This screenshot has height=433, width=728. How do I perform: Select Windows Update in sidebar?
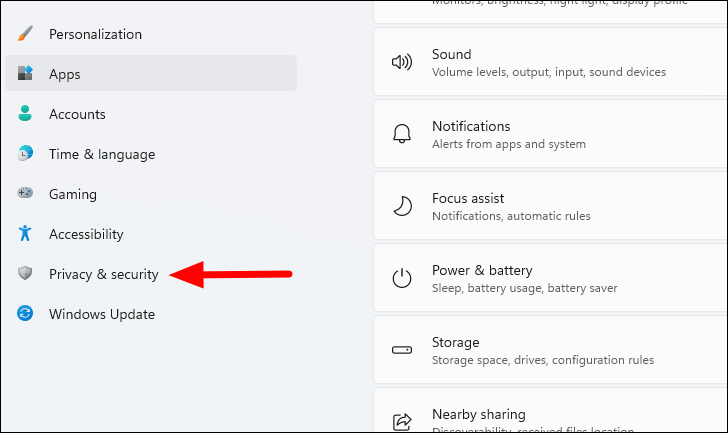click(x=101, y=314)
